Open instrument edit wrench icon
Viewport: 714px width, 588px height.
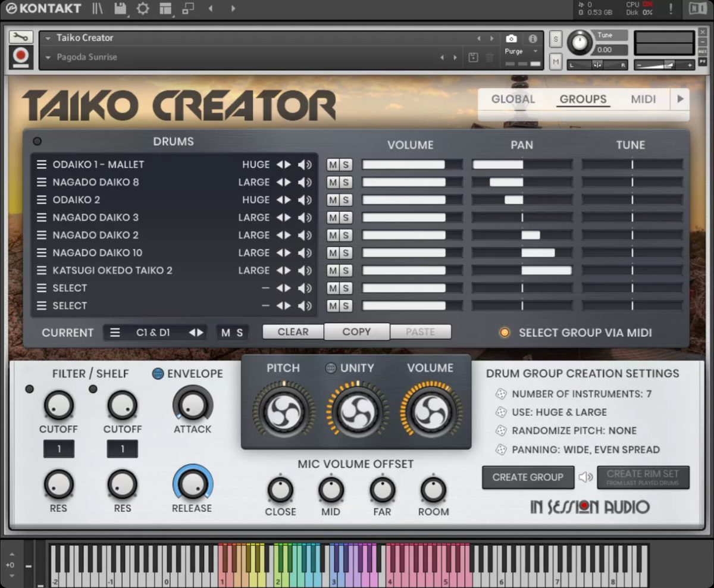21,37
